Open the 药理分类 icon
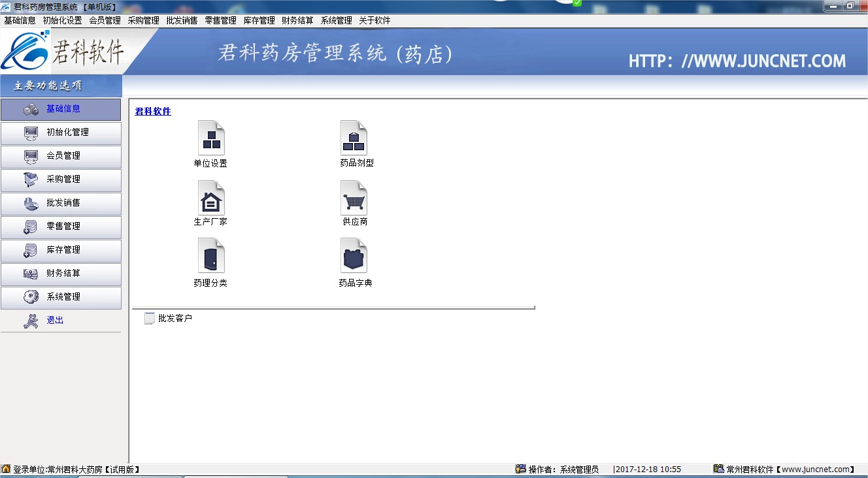Viewport: 868px width, 478px height. coord(210,256)
